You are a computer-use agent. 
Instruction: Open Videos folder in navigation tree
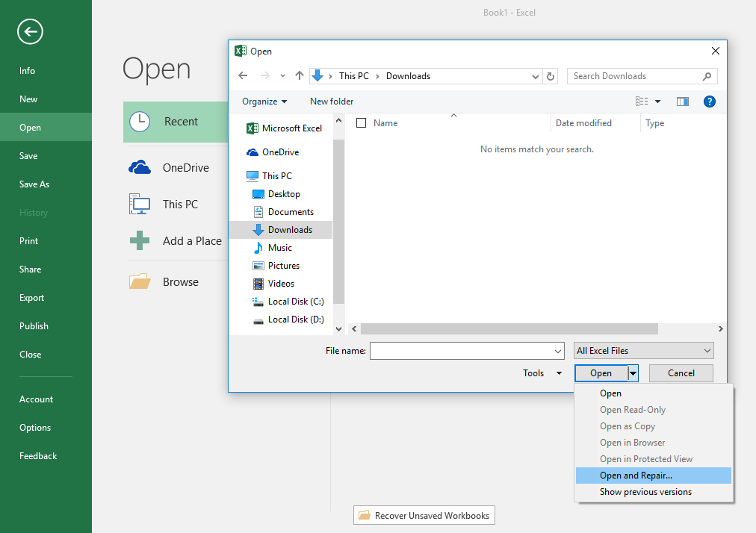click(273, 284)
